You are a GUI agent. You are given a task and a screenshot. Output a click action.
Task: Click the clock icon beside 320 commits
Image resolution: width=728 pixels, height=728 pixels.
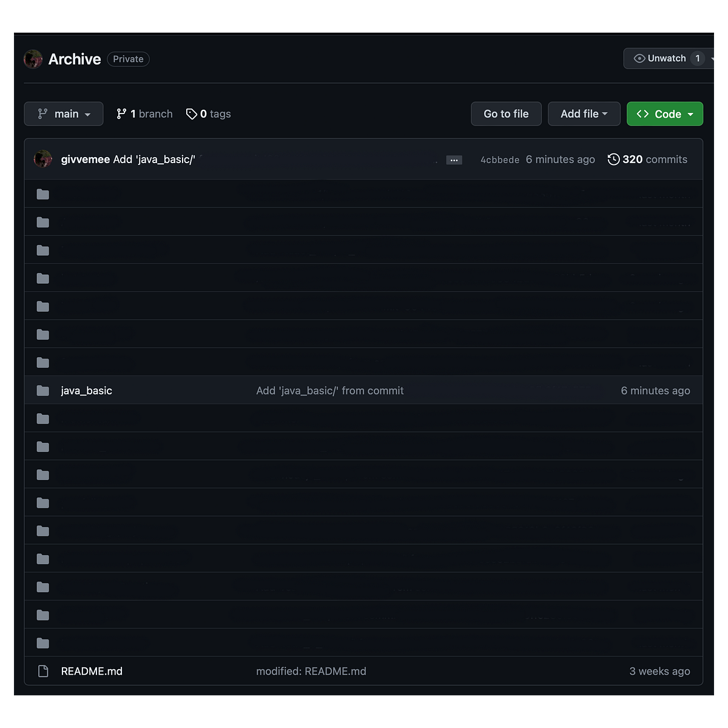click(613, 159)
